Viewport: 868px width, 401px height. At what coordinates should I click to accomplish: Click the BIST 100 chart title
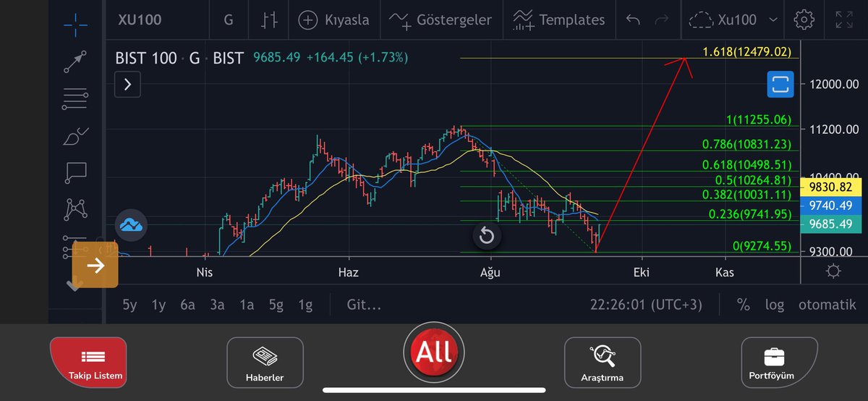click(x=146, y=58)
